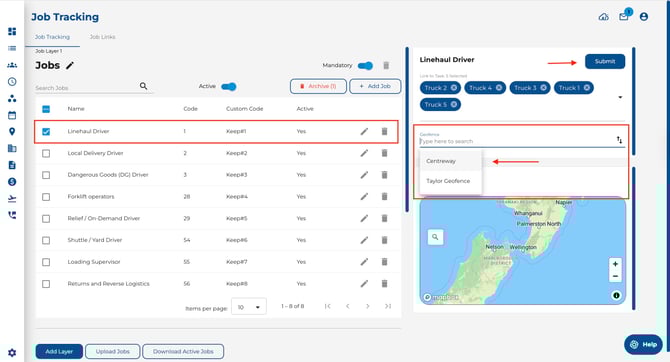Check the Shuttle / Yard Driver checkbox
Screen dimensions: 670x362
pos(46,240)
